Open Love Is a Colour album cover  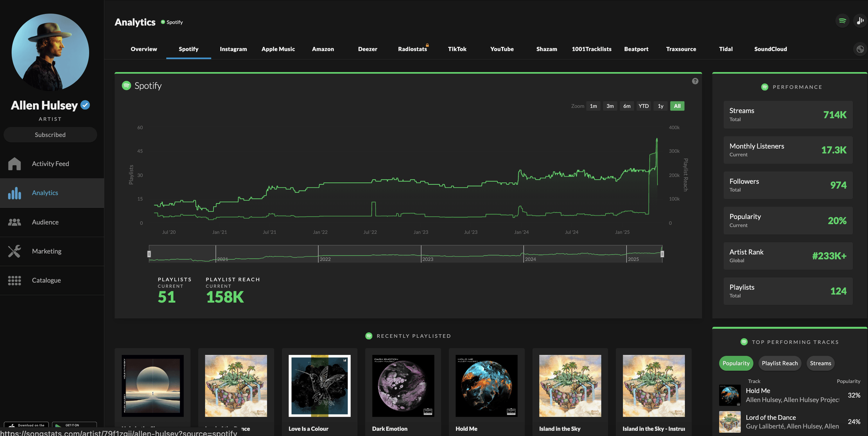tap(319, 386)
